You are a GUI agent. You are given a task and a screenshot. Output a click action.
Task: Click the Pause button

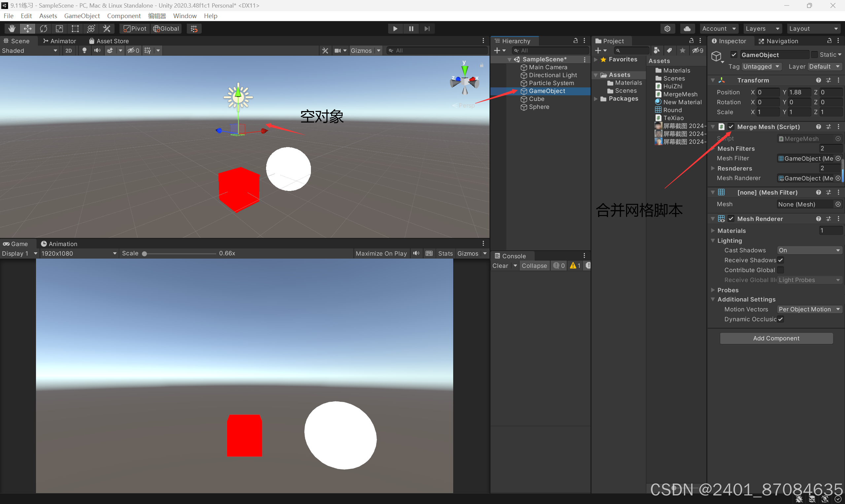[411, 28]
